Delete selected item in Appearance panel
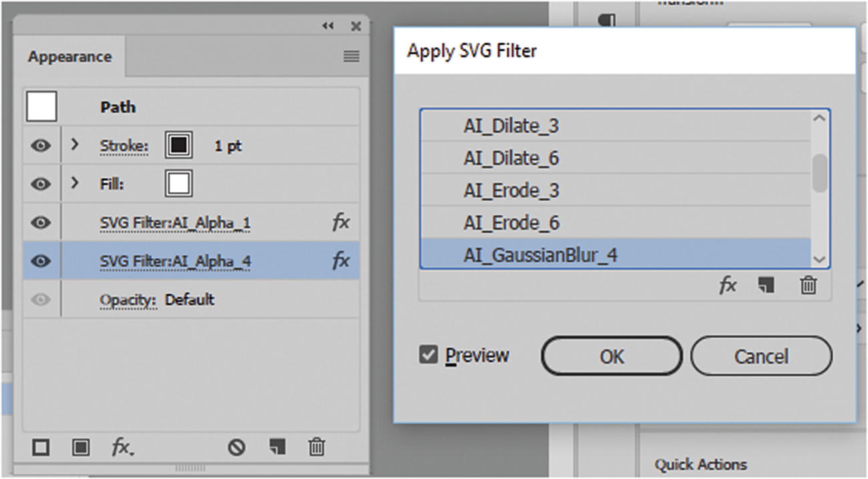 (316, 447)
